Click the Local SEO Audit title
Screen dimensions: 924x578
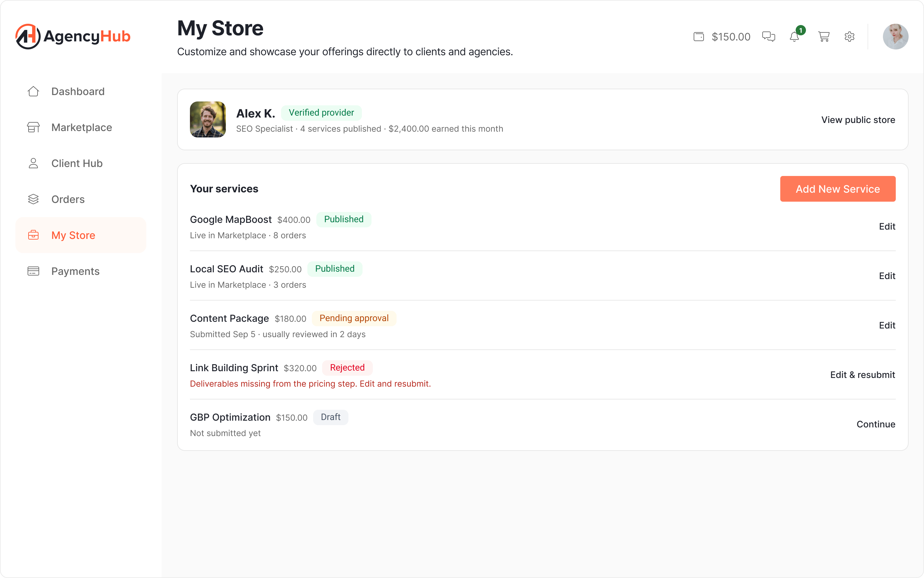click(227, 269)
